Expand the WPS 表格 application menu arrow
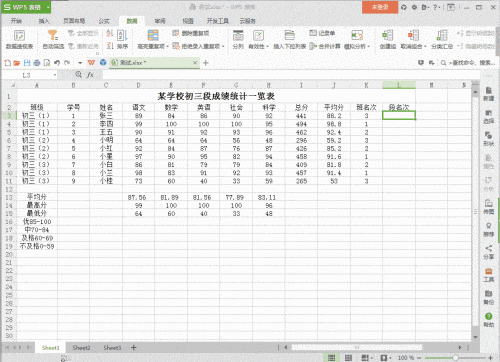 pos(48,7)
